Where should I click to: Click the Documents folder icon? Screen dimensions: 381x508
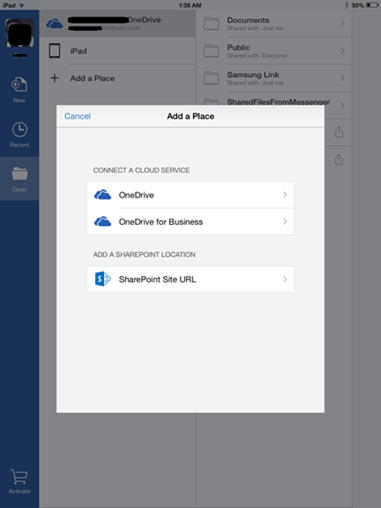[x=211, y=24]
